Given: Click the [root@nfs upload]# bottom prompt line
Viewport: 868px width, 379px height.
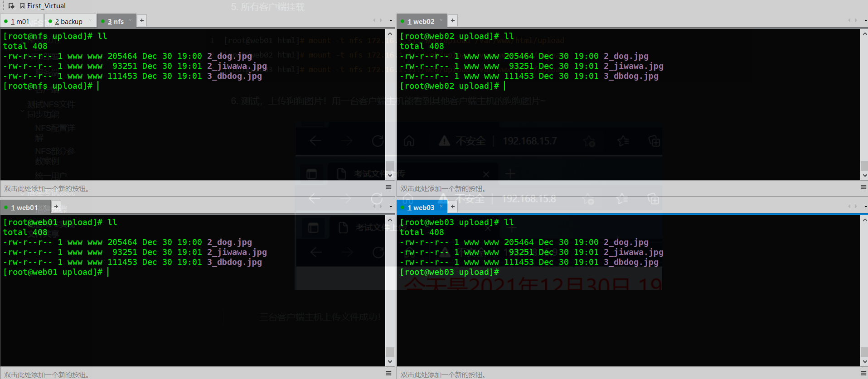Looking at the screenshot, I should 48,86.
